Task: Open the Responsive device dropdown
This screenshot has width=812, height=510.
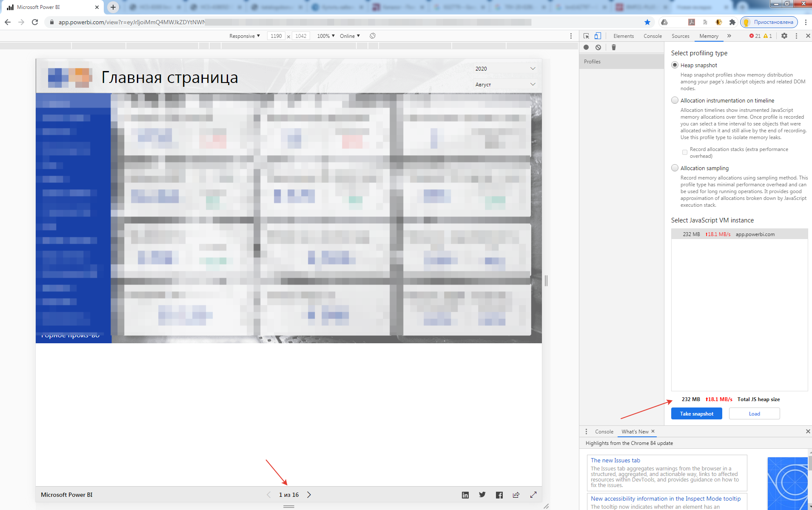Action: (x=245, y=36)
